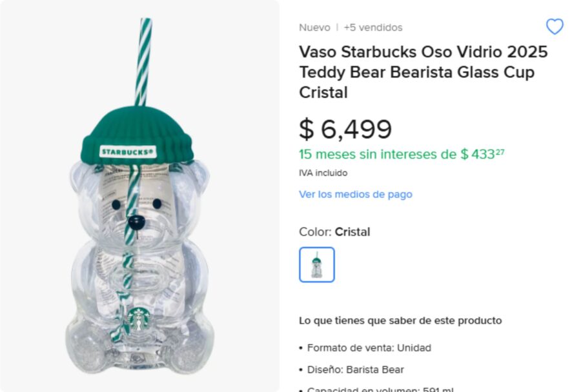
Task: Click the +5 vendidos label
Action: tap(372, 28)
